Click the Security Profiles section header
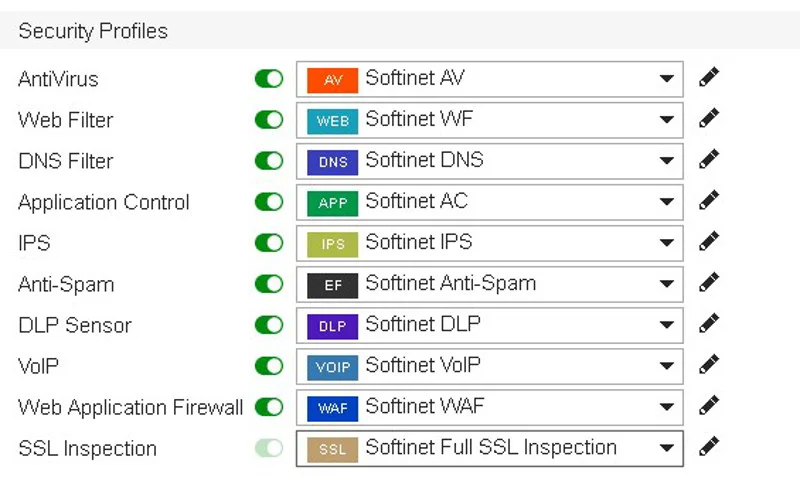Viewport: 800px width, 501px height. point(93,31)
